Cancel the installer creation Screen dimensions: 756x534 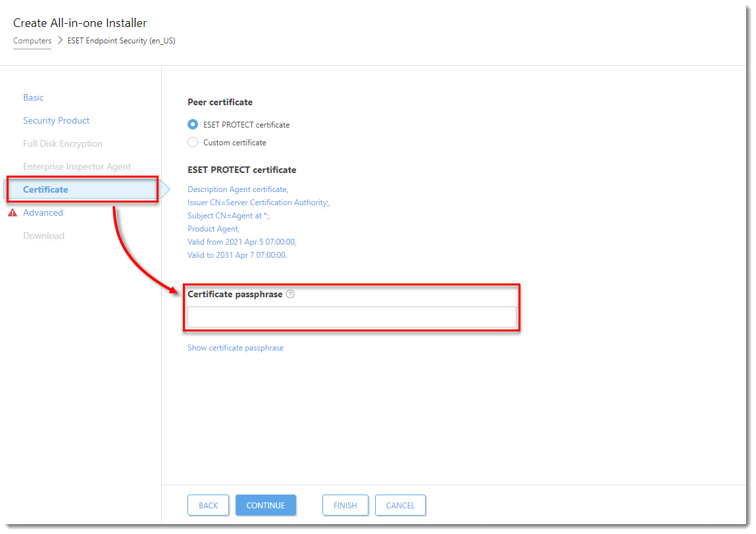(x=400, y=505)
